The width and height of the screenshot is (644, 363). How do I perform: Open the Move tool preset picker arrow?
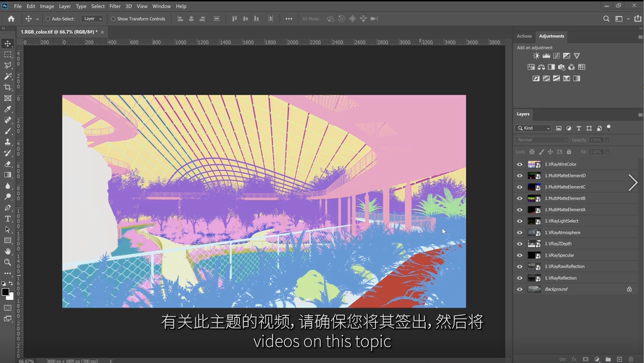pyautogui.click(x=38, y=19)
